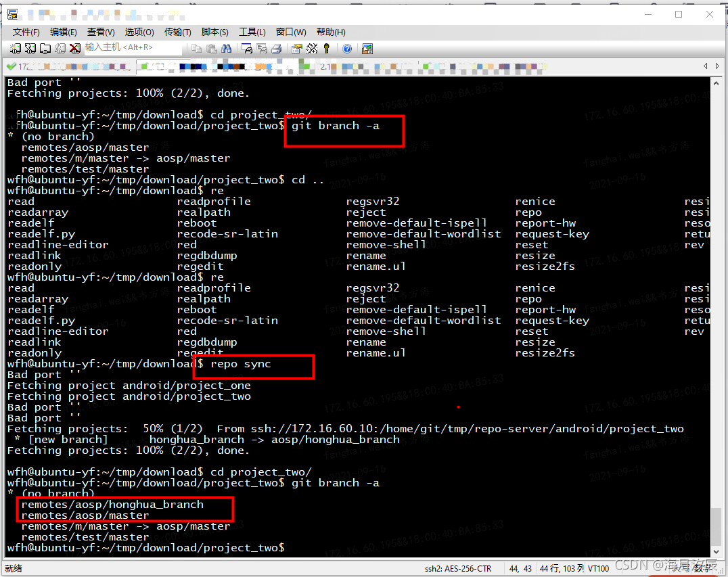Open the 窗口(W) menu
Image resolution: width=728 pixels, height=577 pixels.
(291, 32)
